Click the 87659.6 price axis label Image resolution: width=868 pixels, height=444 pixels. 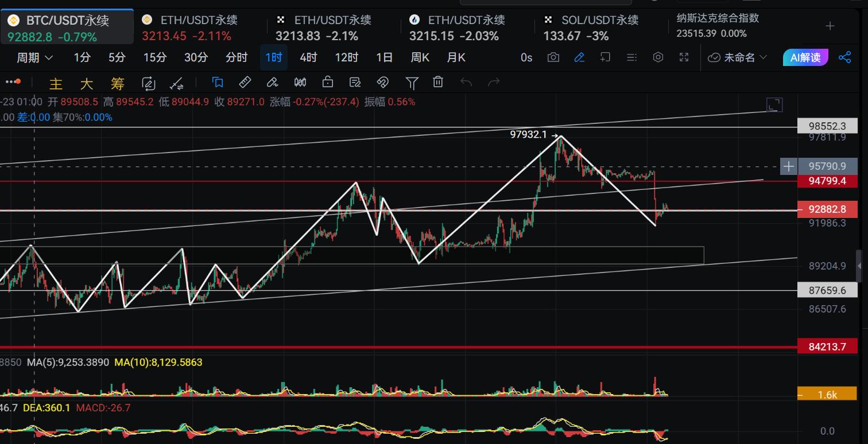click(x=827, y=290)
